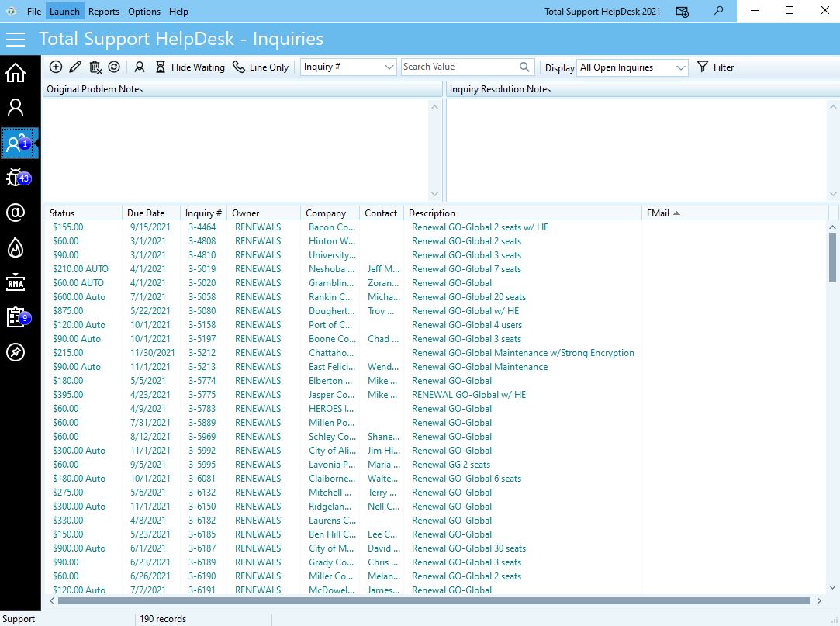Image resolution: width=840 pixels, height=626 pixels.
Task: Click the vertical scrollbar thumb of inquiries list
Action: click(832, 258)
